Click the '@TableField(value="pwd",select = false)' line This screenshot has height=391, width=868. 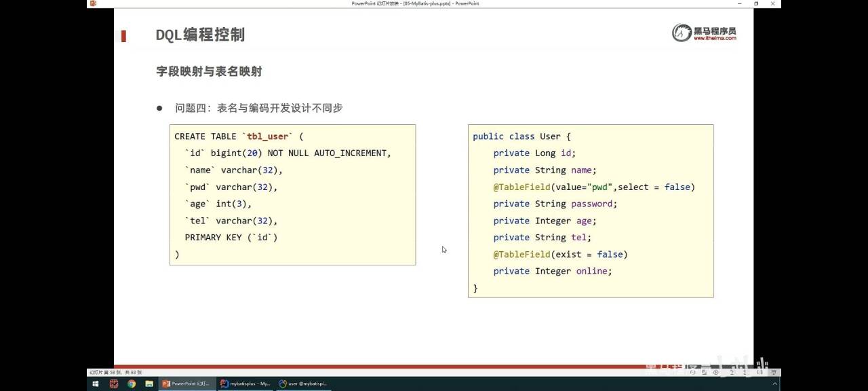pos(595,187)
